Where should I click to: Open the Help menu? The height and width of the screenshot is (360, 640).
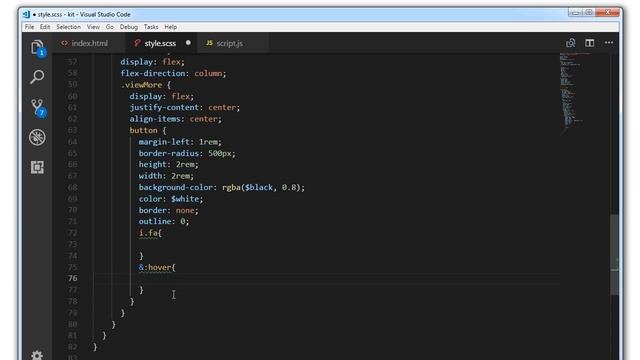point(171,27)
